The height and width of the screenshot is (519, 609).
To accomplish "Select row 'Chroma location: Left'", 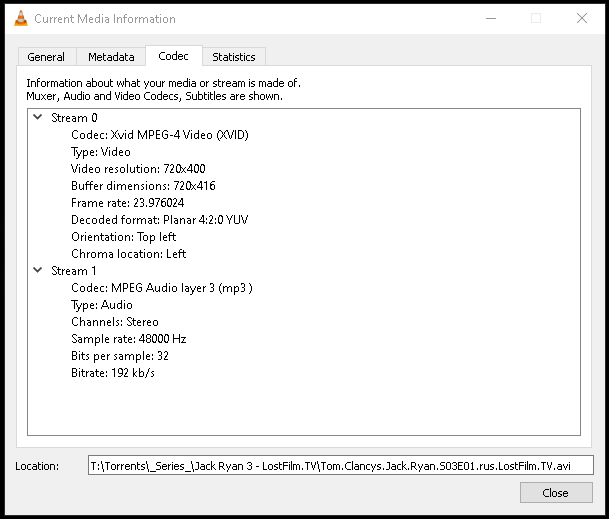I will 129,254.
